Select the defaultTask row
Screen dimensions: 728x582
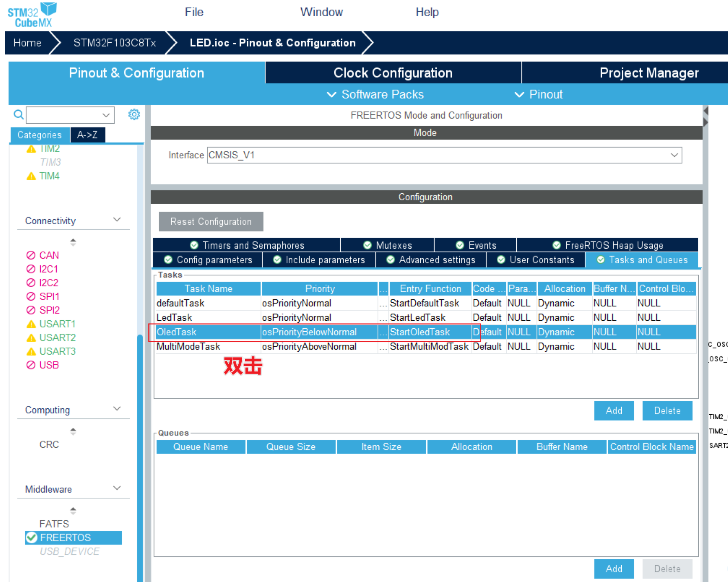pyautogui.click(x=426, y=303)
